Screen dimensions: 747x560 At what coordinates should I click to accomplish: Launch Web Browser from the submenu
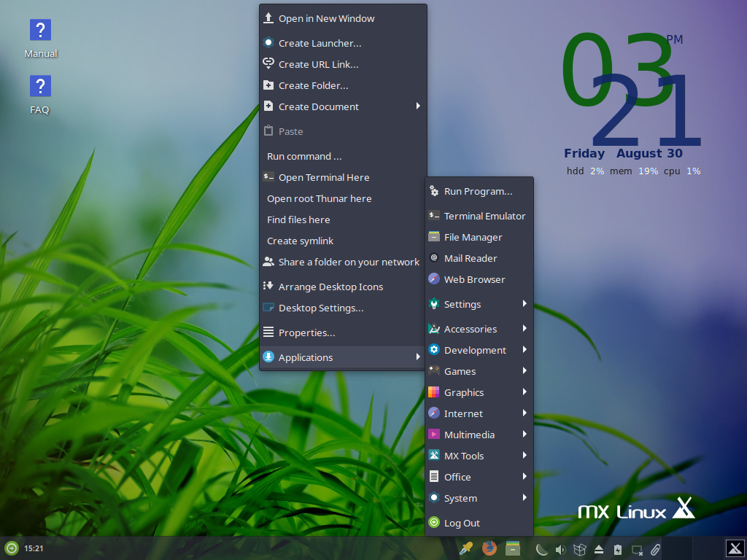click(479, 279)
